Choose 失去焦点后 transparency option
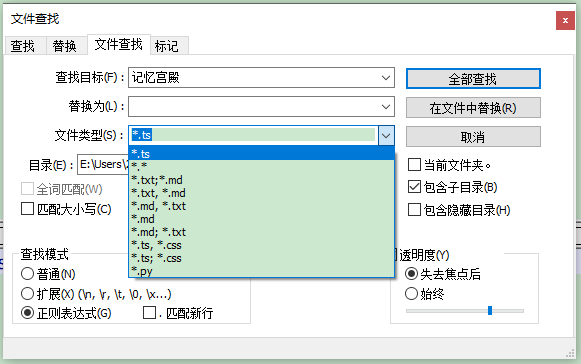 coord(411,274)
